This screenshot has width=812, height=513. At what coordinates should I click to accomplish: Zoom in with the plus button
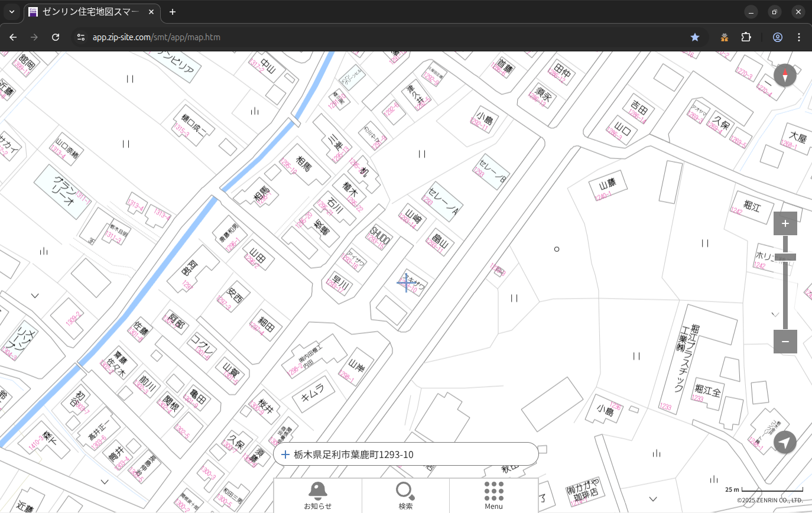[785, 223]
